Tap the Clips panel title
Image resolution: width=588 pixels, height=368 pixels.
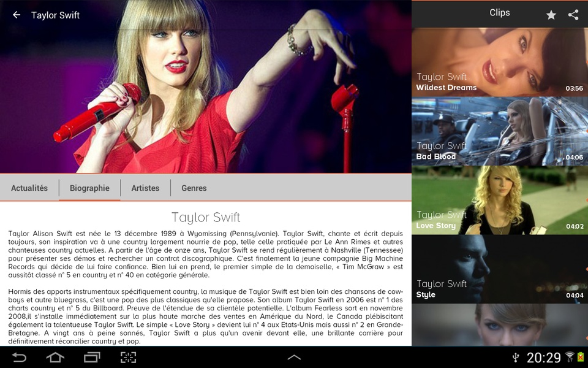500,13
